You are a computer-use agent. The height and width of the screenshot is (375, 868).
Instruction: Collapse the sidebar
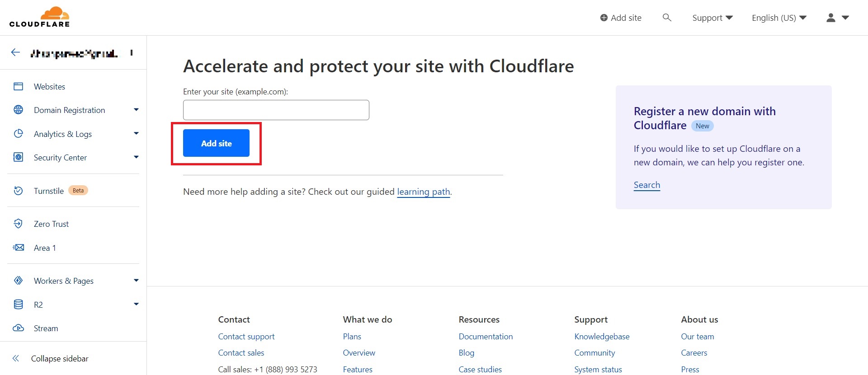(x=59, y=358)
